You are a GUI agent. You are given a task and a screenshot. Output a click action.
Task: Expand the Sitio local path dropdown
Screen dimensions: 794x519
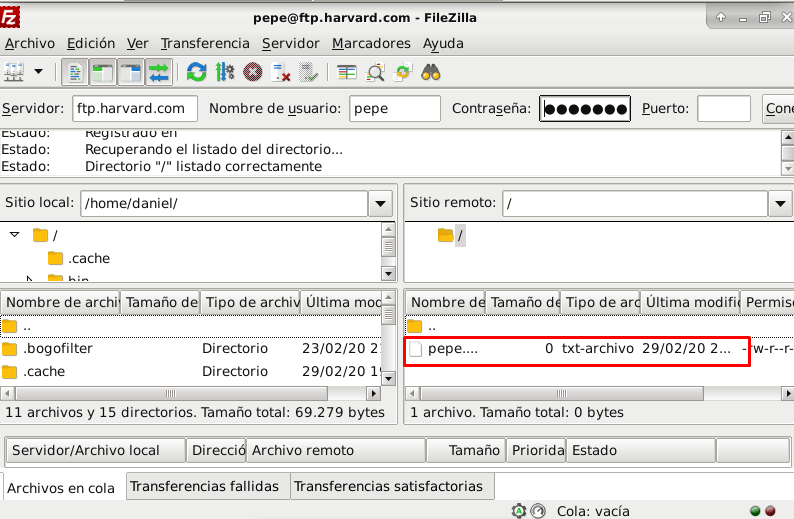pos(380,204)
